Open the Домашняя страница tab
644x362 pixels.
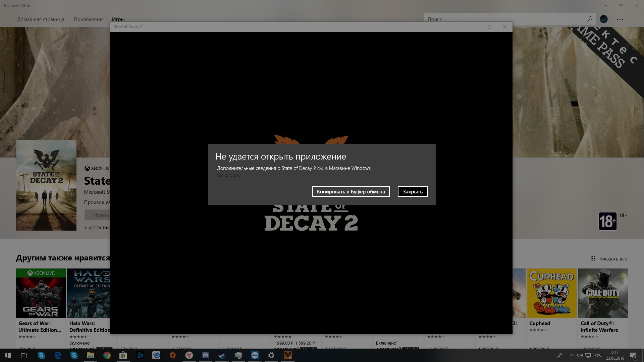click(x=41, y=19)
